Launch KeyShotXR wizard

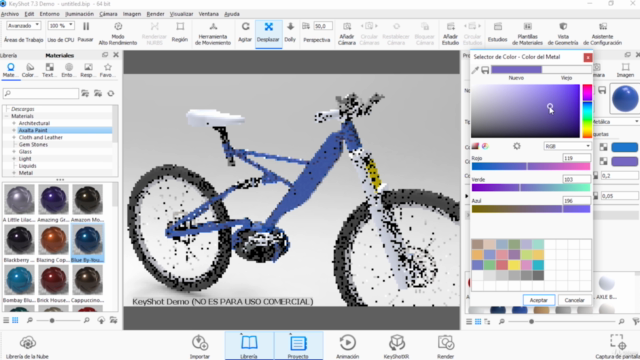tap(396, 347)
